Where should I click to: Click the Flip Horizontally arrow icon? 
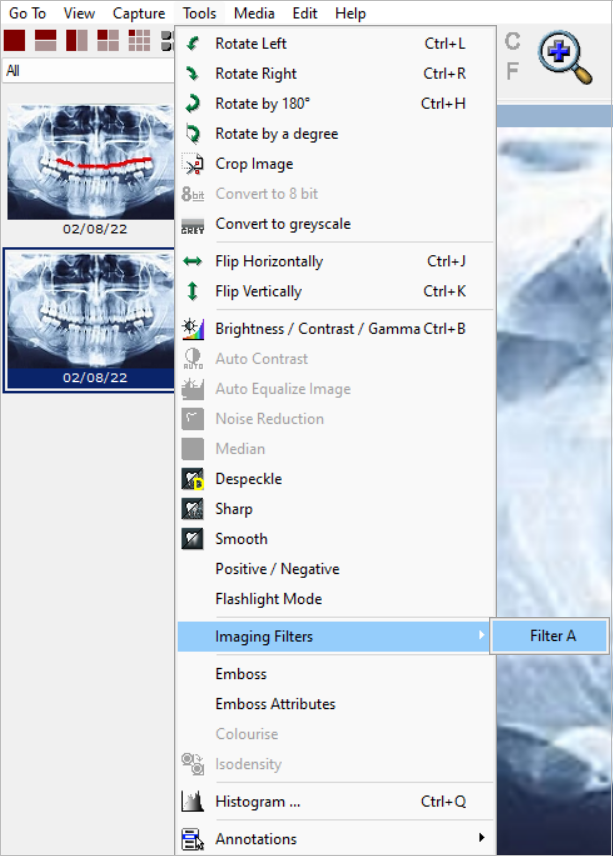[x=193, y=262]
